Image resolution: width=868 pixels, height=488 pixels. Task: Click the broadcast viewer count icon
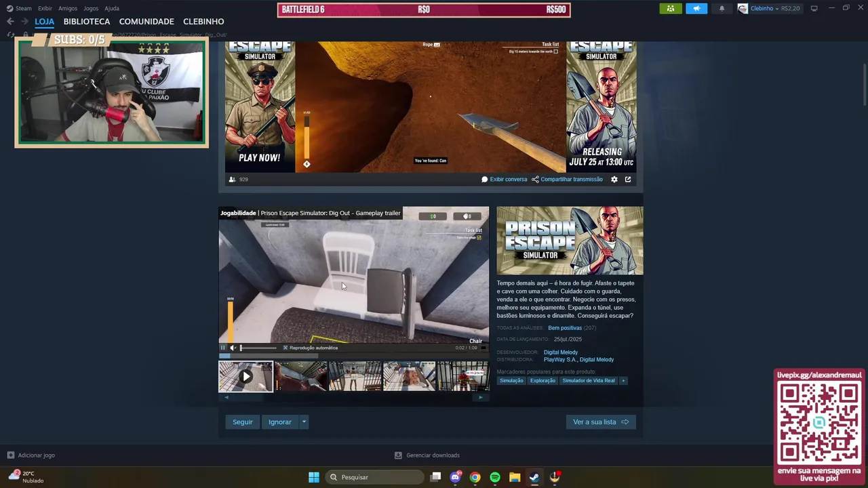[x=233, y=180]
